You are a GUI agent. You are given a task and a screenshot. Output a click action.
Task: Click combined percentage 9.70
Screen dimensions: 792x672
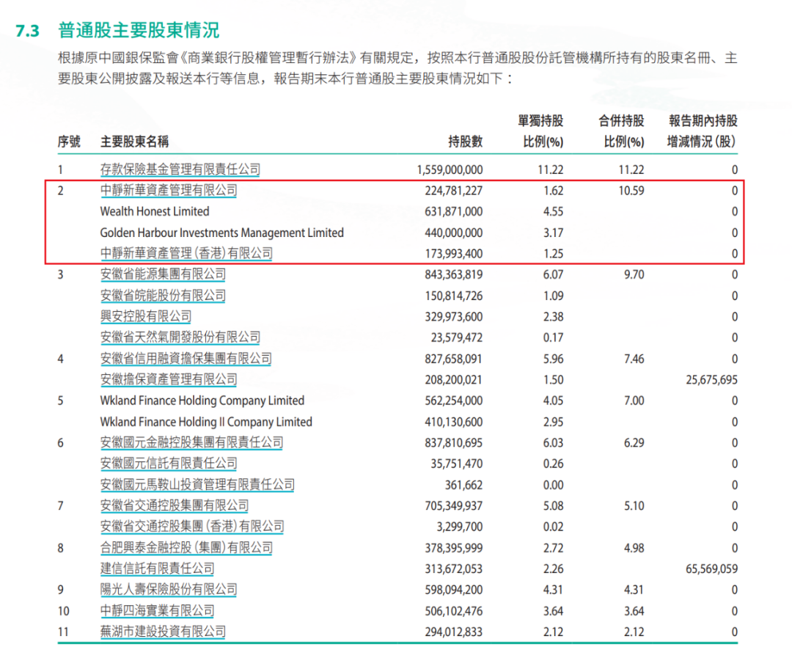(634, 275)
